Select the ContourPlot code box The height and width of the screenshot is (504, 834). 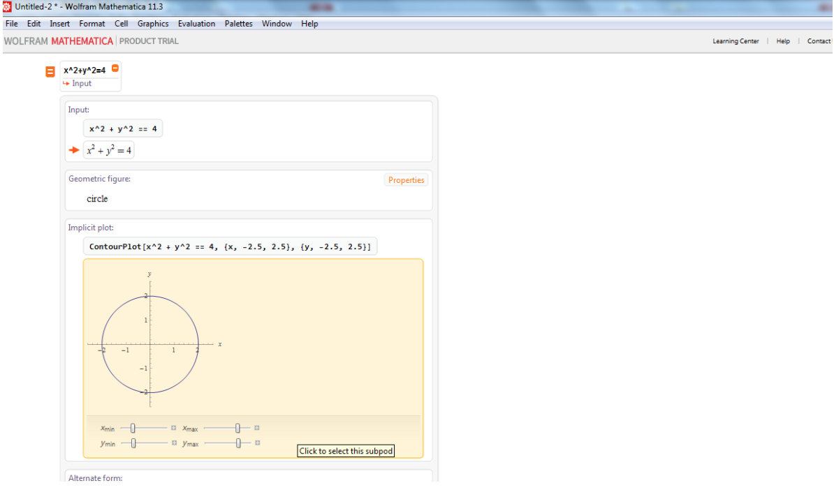coord(230,246)
